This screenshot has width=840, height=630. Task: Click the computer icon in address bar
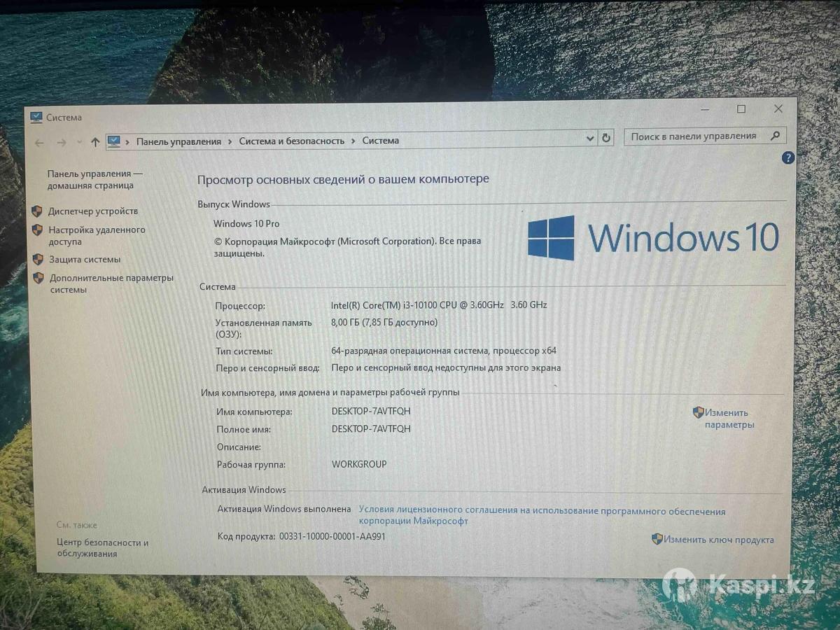coord(113,141)
